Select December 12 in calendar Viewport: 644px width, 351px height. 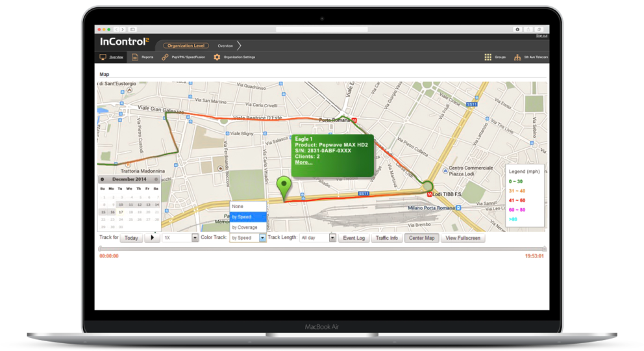pyautogui.click(x=140, y=205)
